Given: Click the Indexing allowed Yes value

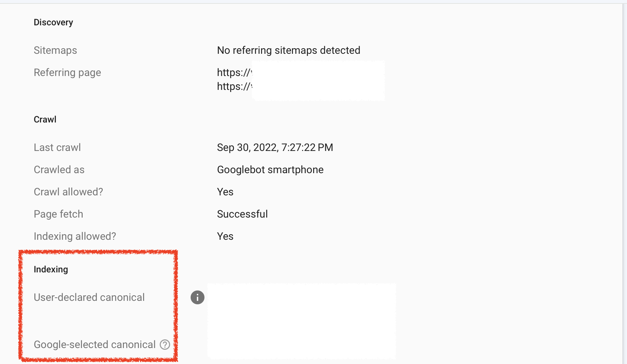Looking at the screenshot, I should [x=225, y=236].
